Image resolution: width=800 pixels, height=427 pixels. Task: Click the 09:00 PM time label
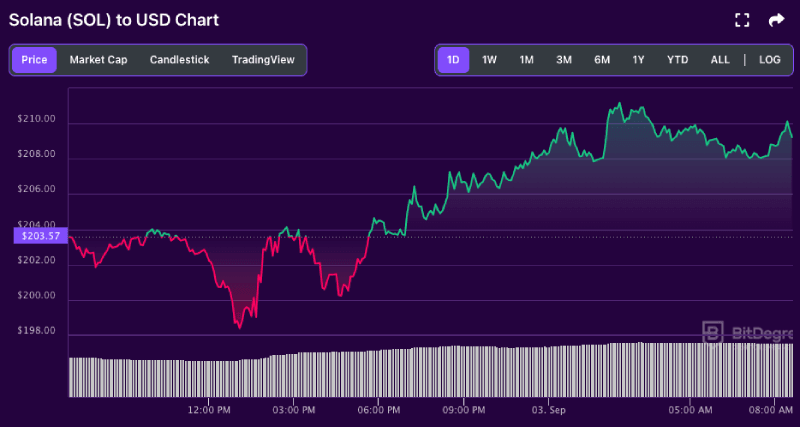[x=463, y=410]
